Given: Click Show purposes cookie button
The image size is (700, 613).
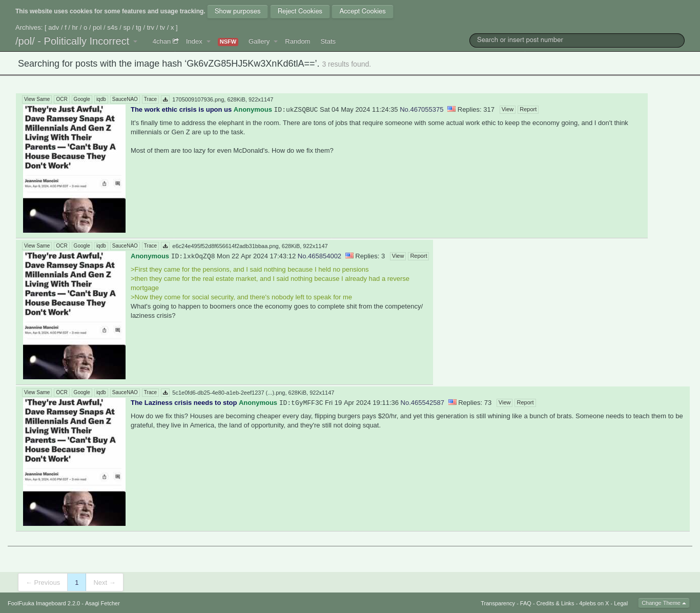Looking at the screenshot, I should click(x=237, y=11).
